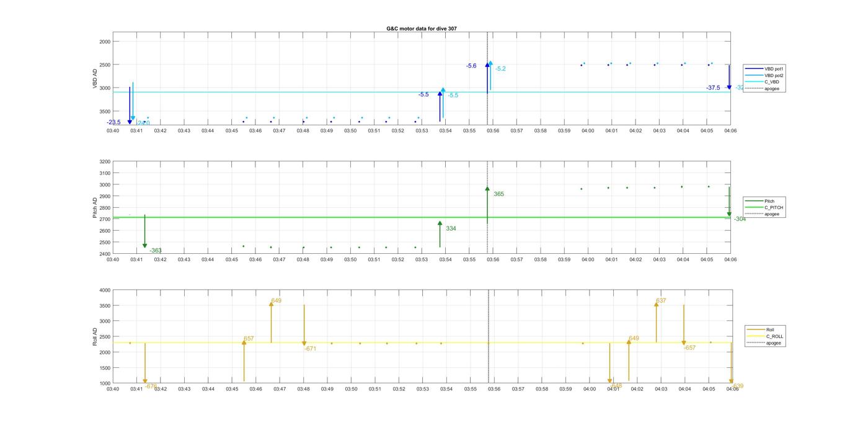868x430 pixels.
Task: Click the roll up arrow labeled 637
Action: pos(657,322)
